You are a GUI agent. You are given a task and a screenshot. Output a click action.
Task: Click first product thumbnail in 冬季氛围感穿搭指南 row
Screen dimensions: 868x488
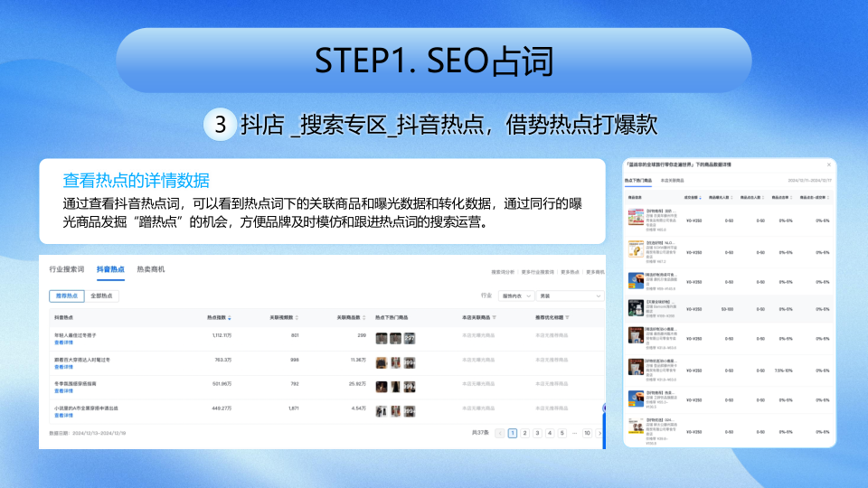click(x=382, y=387)
